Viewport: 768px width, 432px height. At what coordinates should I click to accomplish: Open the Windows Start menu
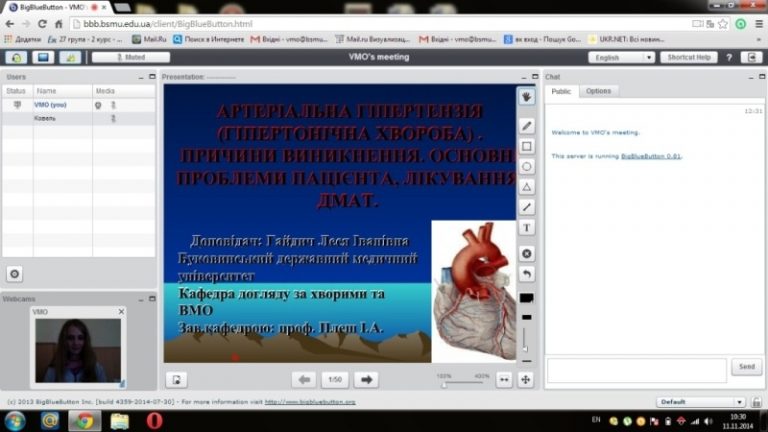pyautogui.click(x=16, y=421)
